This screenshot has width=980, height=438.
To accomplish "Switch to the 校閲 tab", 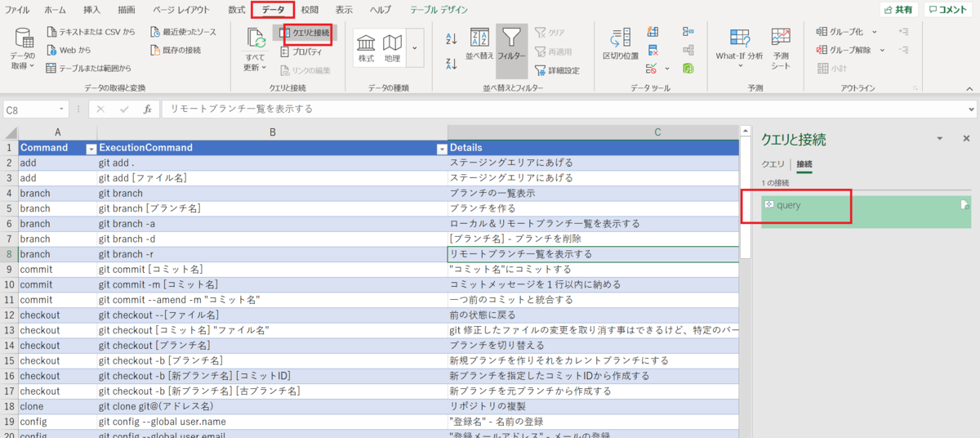I will coord(310,10).
